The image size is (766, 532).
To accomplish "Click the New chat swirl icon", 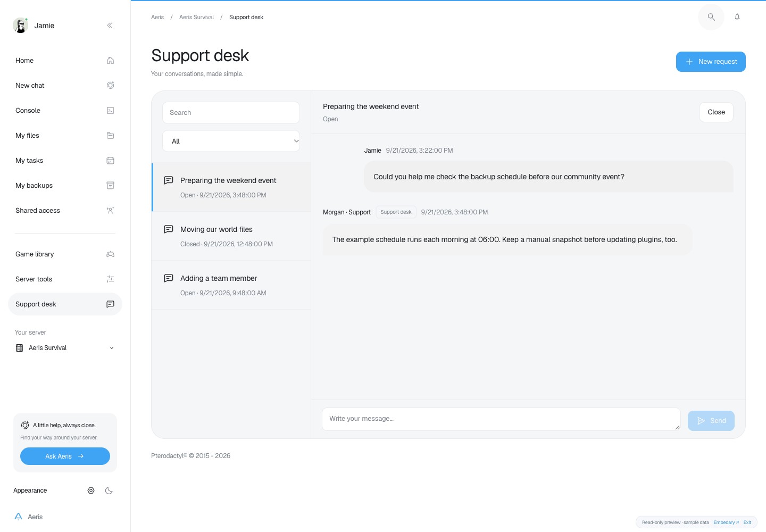I will (110, 85).
